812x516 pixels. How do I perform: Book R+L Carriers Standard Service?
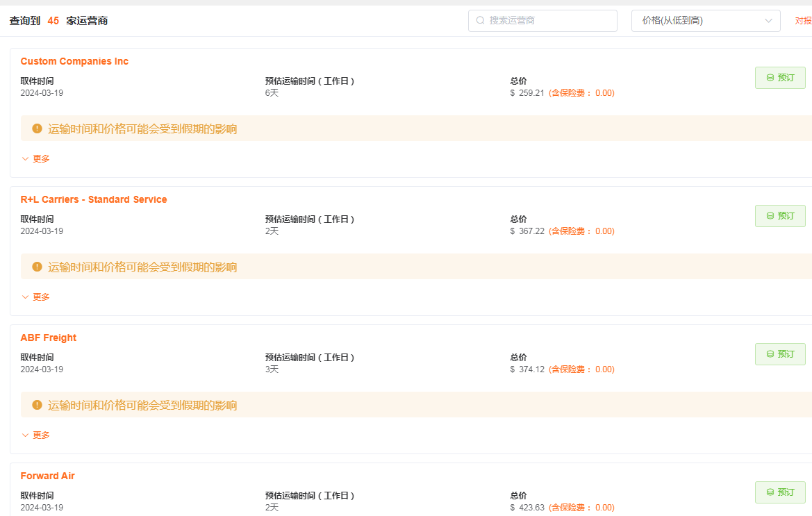tap(779, 216)
